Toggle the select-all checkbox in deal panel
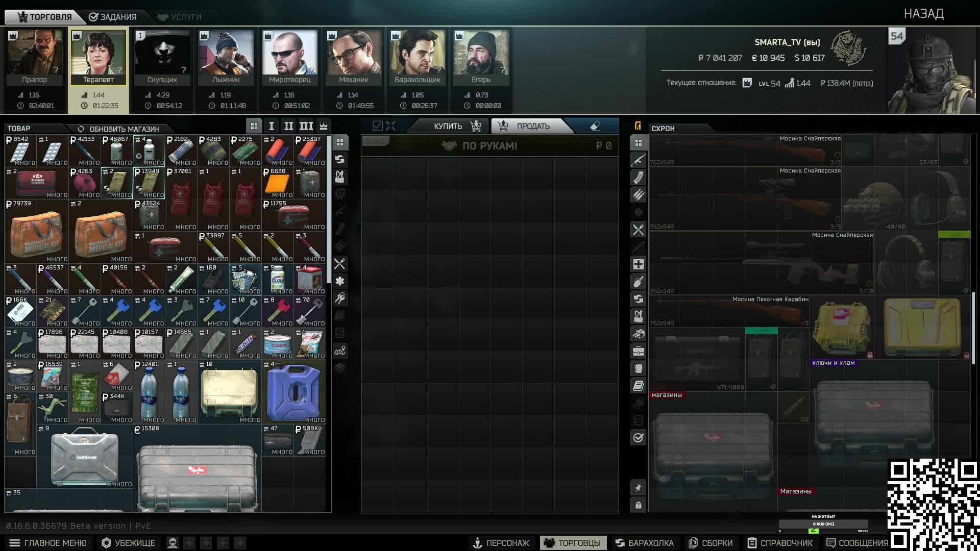The height and width of the screenshot is (551, 980). pyautogui.click(x=377, y=126)
